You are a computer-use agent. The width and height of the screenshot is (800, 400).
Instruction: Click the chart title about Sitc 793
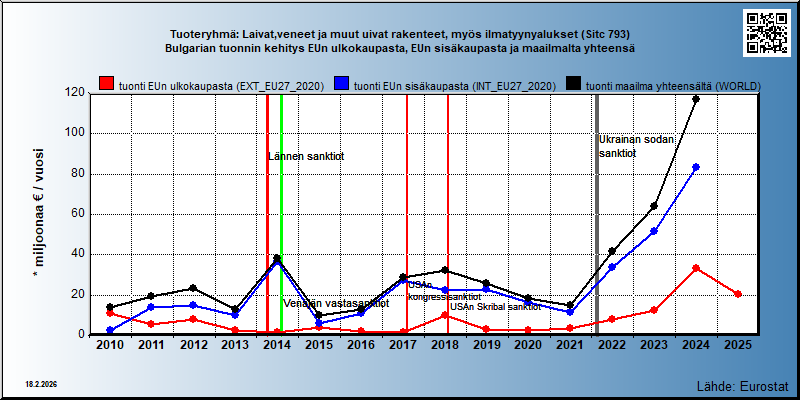click(400, 34)
